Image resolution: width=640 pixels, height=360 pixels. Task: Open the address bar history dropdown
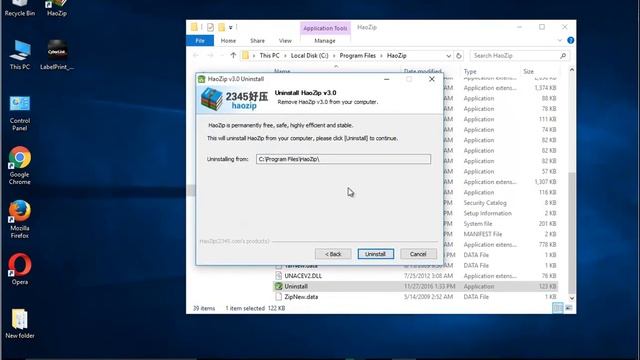click(x=449, y=56)
